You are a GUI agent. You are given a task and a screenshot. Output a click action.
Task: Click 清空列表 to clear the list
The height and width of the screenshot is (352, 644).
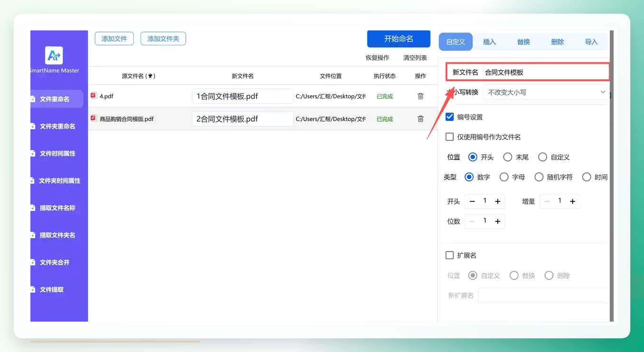point(415,58)
